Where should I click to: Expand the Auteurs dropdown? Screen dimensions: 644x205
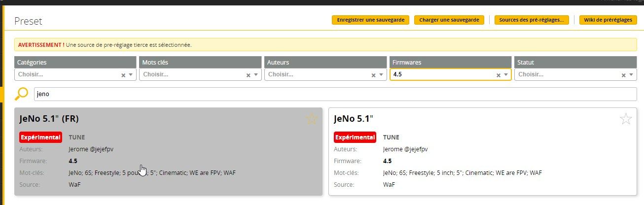(381, 75)
